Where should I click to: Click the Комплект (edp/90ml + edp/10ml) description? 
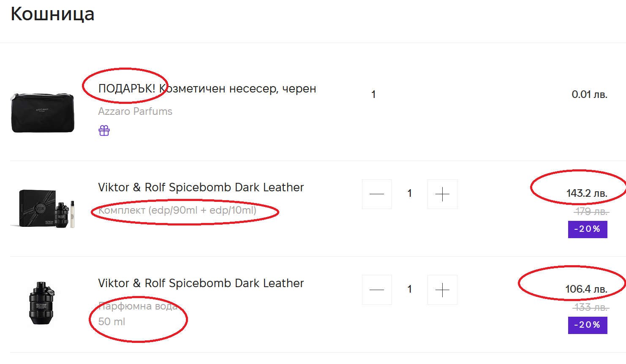click(177, 210)
